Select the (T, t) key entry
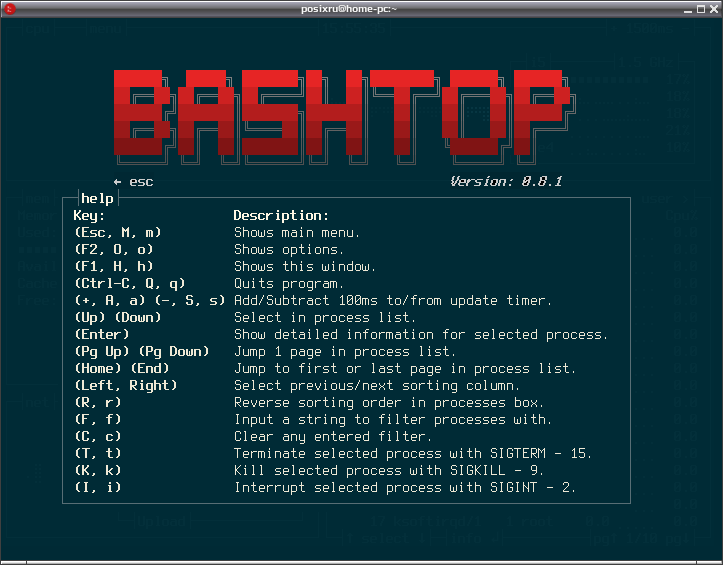 point(98,454)
